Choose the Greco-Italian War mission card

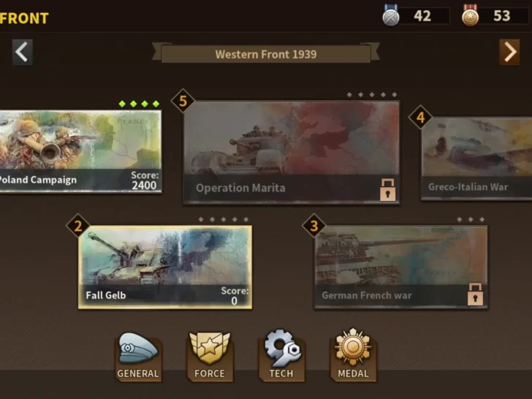pyautogui.click(x=476, y=159)
